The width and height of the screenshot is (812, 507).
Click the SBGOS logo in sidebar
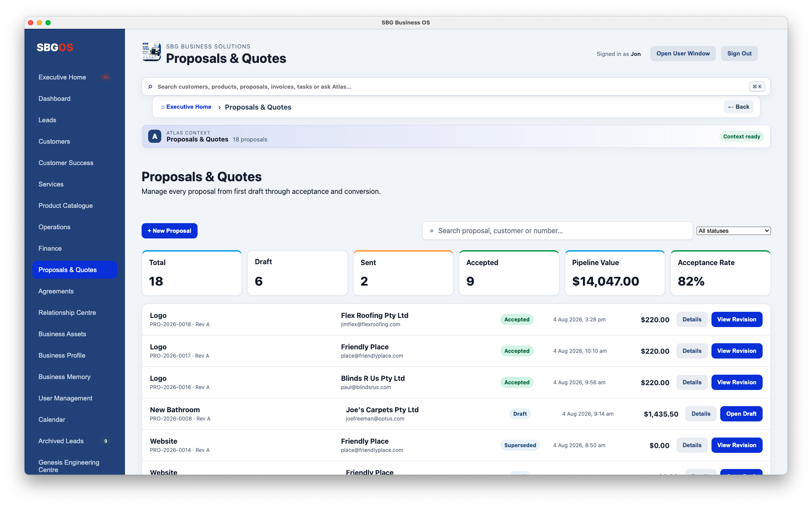pos(55,47)
